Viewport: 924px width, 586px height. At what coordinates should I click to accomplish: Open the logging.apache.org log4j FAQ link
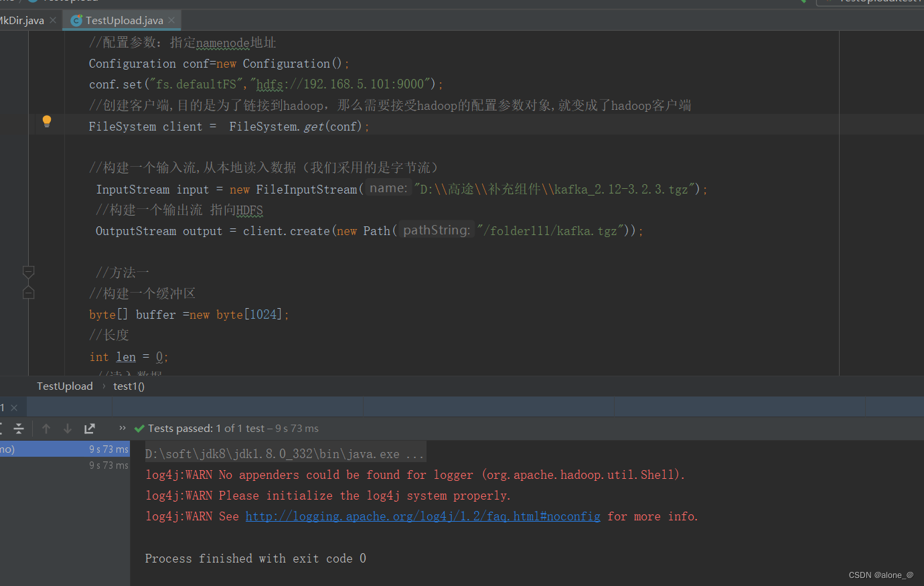click(x=423, y=516)
